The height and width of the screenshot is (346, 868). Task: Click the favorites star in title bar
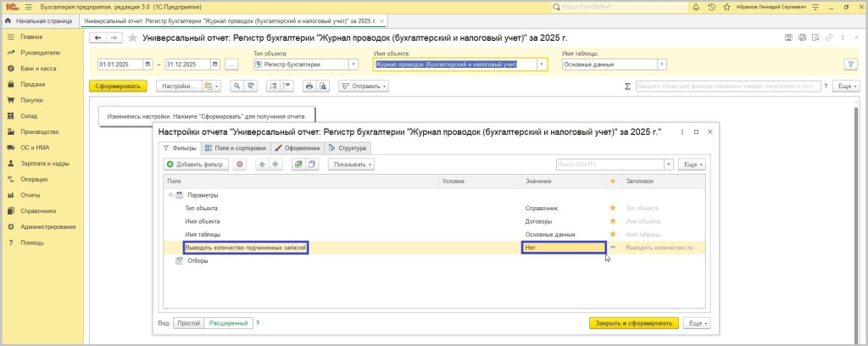click(726, 6)
